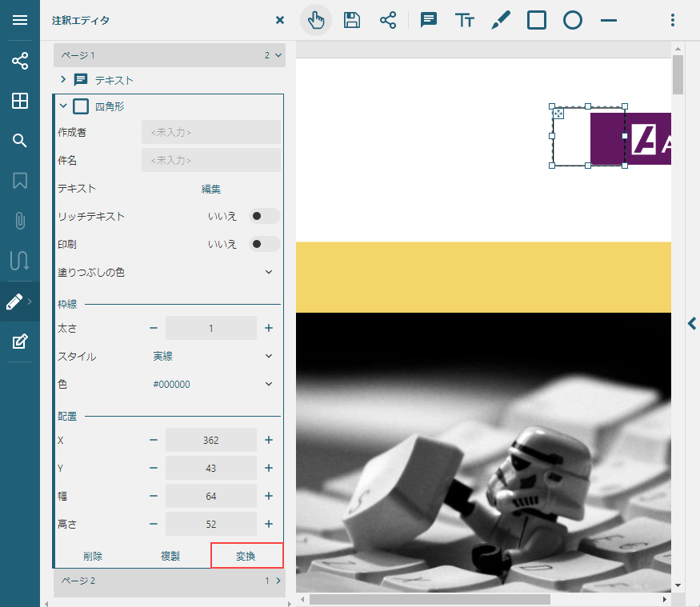This screenshot has height=607, width=700.
Task: Close the 注釈エディタ panel
Action: click(x=280, y=20)
